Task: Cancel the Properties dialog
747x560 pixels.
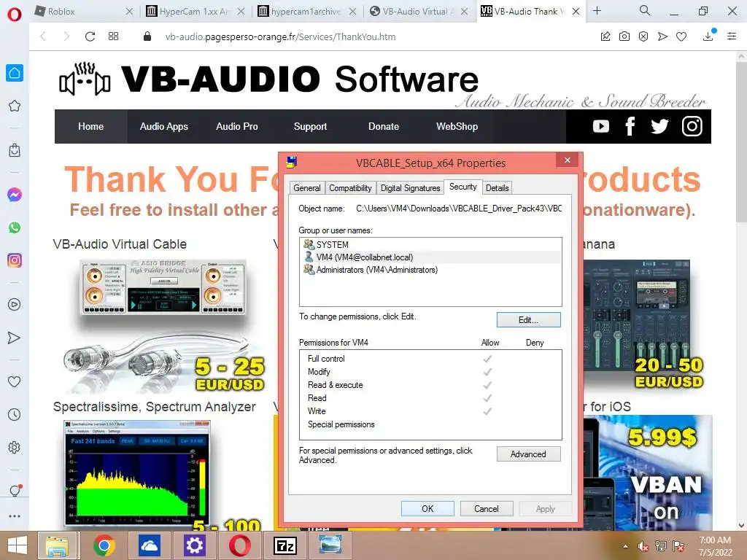Action: 486,508
